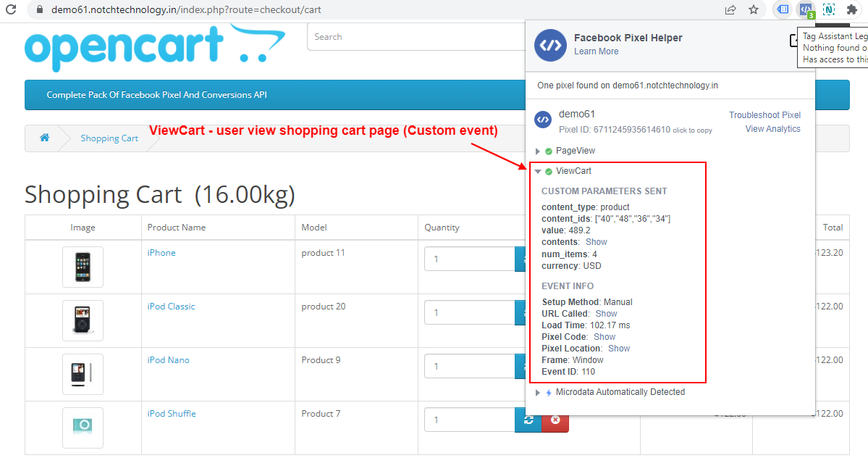Expand the PageView event

(537, 151)
